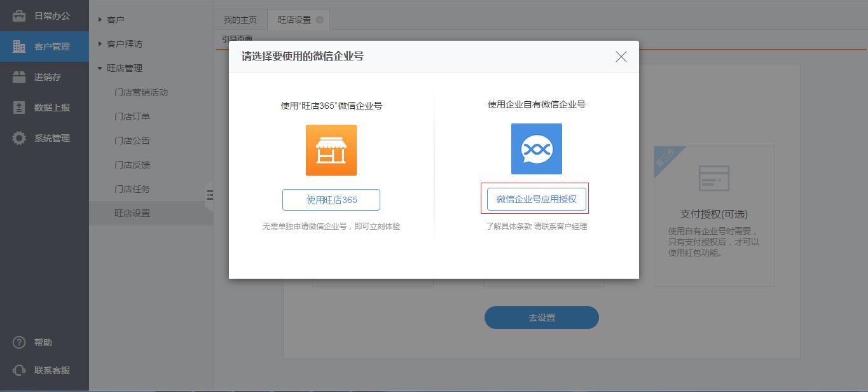
Task: Click the 数据上报 upload icon
Action: point(19,108)
